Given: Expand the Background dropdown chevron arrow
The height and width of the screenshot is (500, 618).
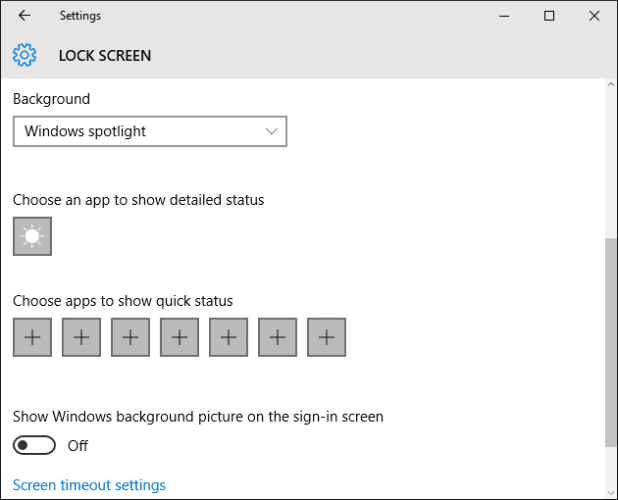Looking at the screenshot, I should coord(271,131).
